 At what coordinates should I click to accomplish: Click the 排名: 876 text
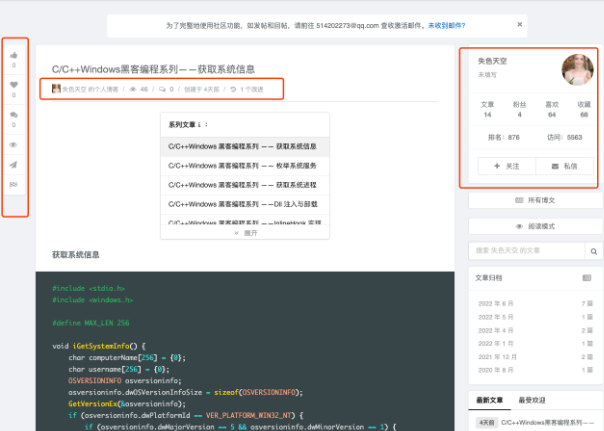coord(504,138)
